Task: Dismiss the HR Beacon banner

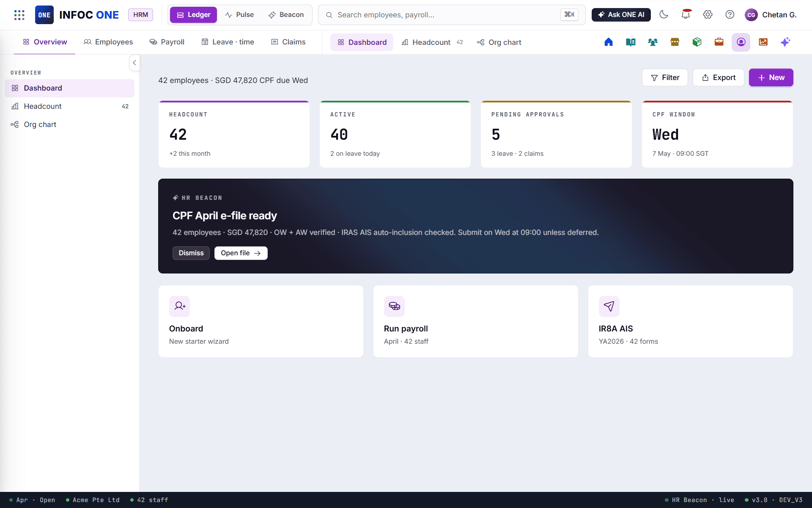Action: coord(191,253)
